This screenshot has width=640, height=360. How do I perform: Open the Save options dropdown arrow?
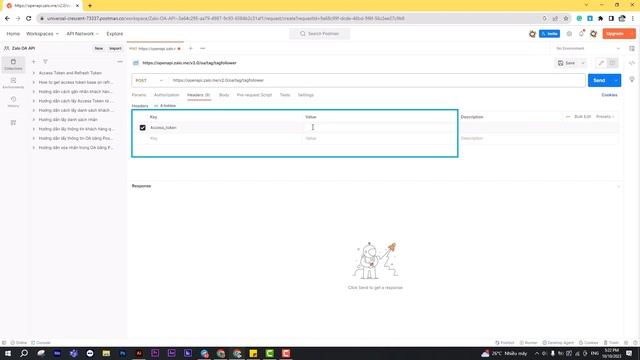(583, 63)
